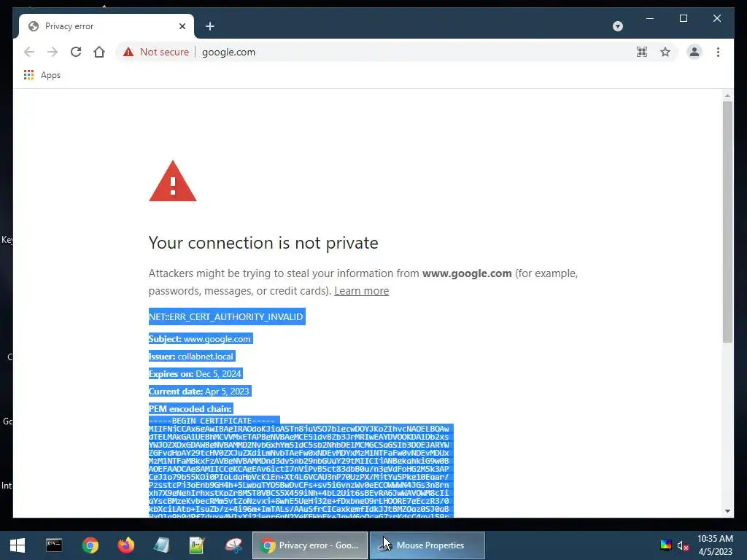
Task: Open the Not secure site info warning
Action: [x=156, y=52]
